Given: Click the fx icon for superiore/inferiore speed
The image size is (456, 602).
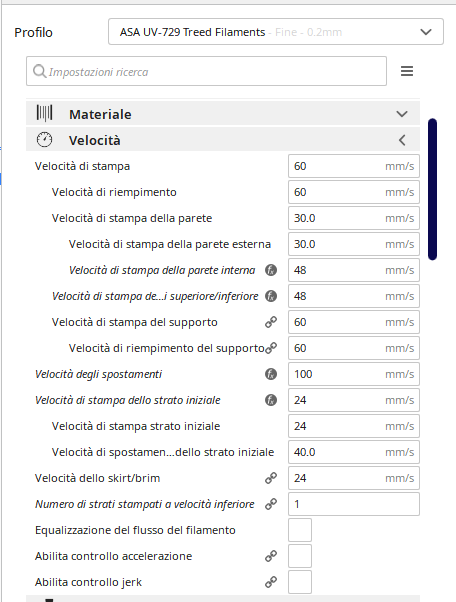Looking at the screenshot, I should (x=271, y=296).
